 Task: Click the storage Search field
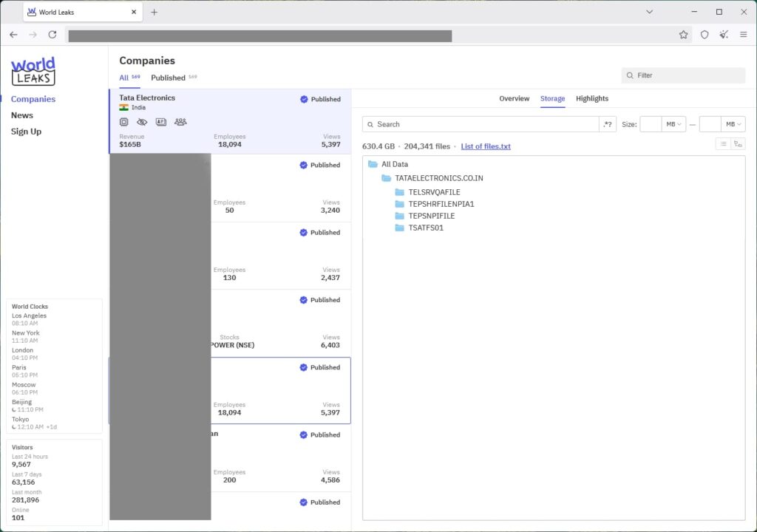click(481, 124)
